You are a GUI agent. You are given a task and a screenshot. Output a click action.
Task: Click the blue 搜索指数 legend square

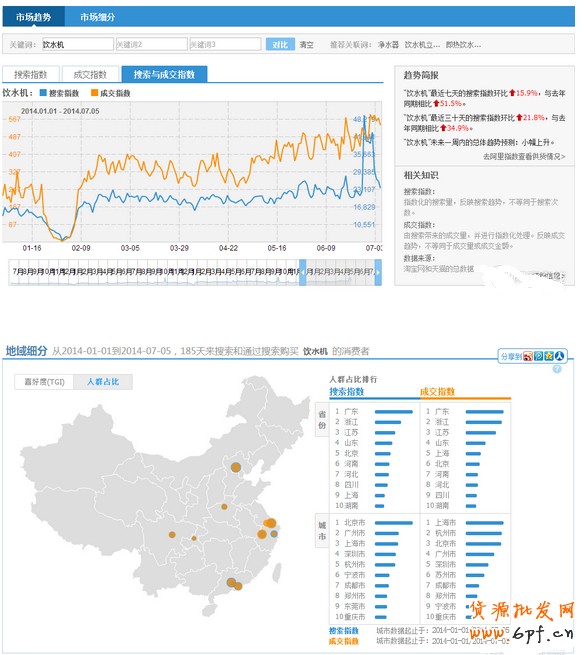click(x=43, y=93)
